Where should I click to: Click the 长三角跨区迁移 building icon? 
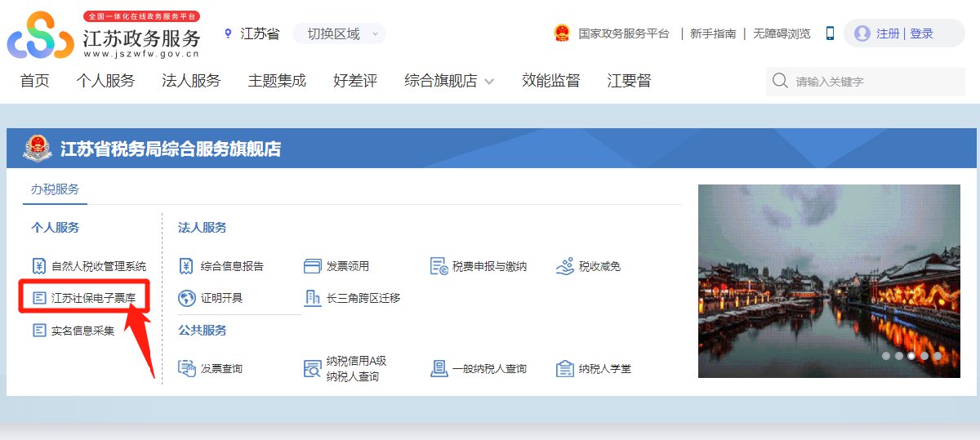point(312,298)
